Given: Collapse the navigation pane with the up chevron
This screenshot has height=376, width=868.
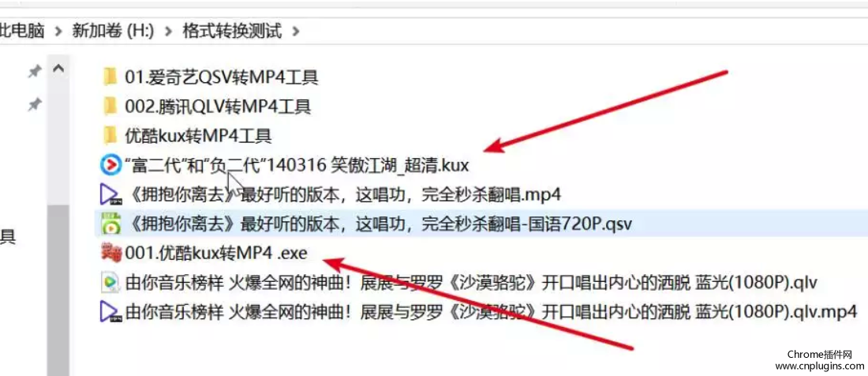Looking at the screenshot, I should tap(58, 70).
